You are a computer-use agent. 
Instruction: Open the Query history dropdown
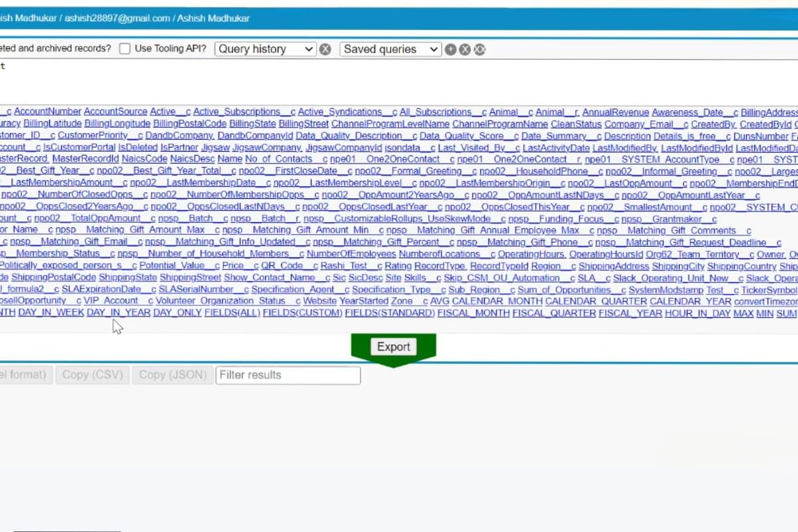265,49
